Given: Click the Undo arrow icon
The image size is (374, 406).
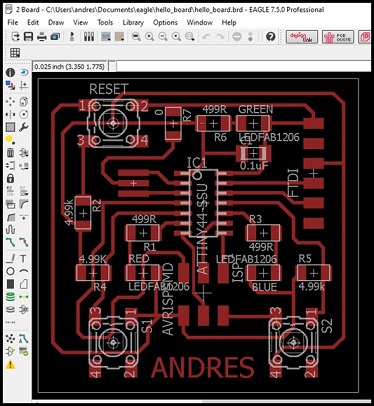Looking at the screenshot, I should [207, 36].
